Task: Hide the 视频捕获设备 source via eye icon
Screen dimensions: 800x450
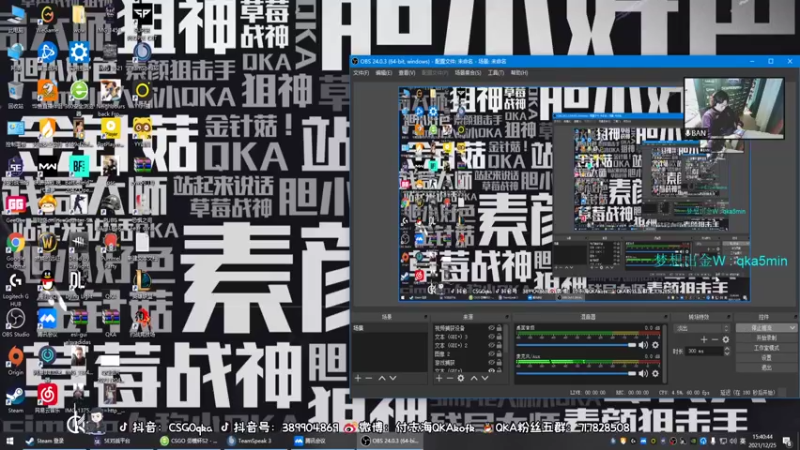Action: pyautogui.click(x=491, y=328)
